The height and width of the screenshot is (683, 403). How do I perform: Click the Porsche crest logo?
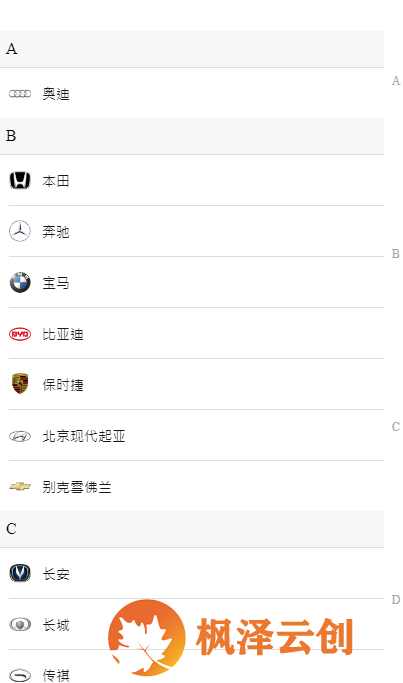point(20,384)
